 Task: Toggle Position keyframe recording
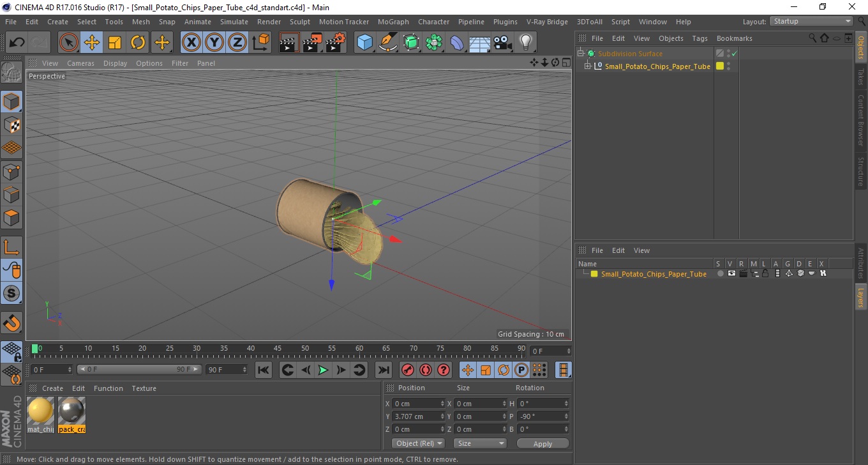click(x=468, y=370)
